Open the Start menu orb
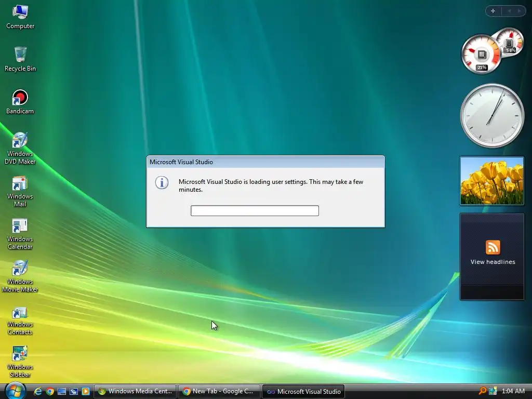Image resolution: width=532 pixels, height=399 pixels. pos(15,391)
